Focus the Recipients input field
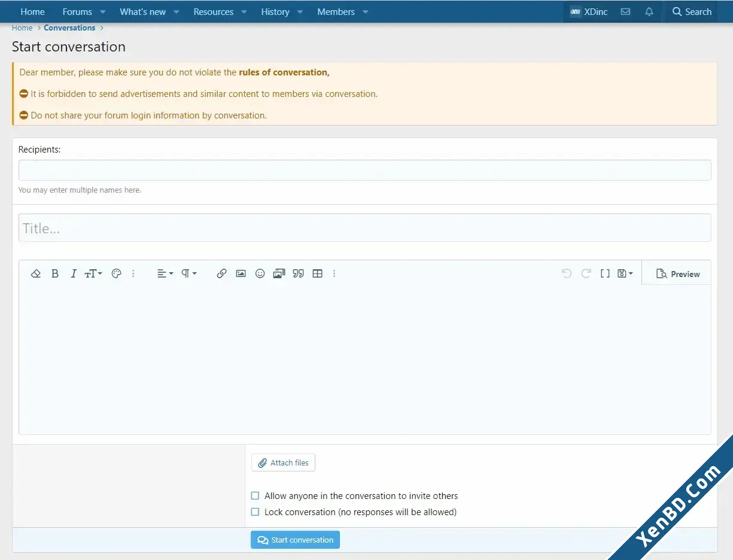733x560 pixels. pos(365,171)
